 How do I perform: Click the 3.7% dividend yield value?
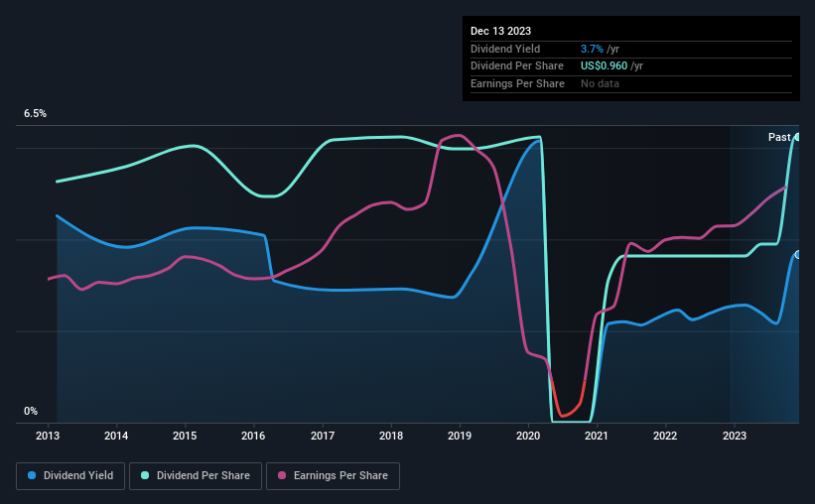point(592,49)
